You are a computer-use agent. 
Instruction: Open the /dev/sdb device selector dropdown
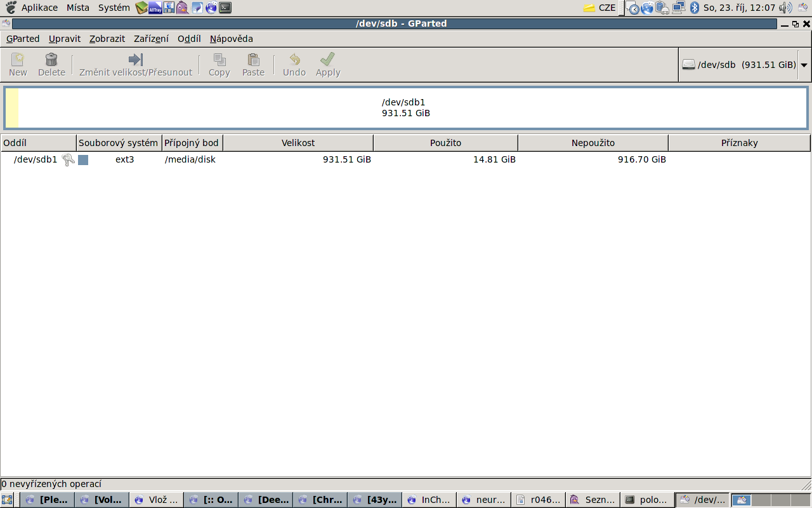click(x=745, y=65)
